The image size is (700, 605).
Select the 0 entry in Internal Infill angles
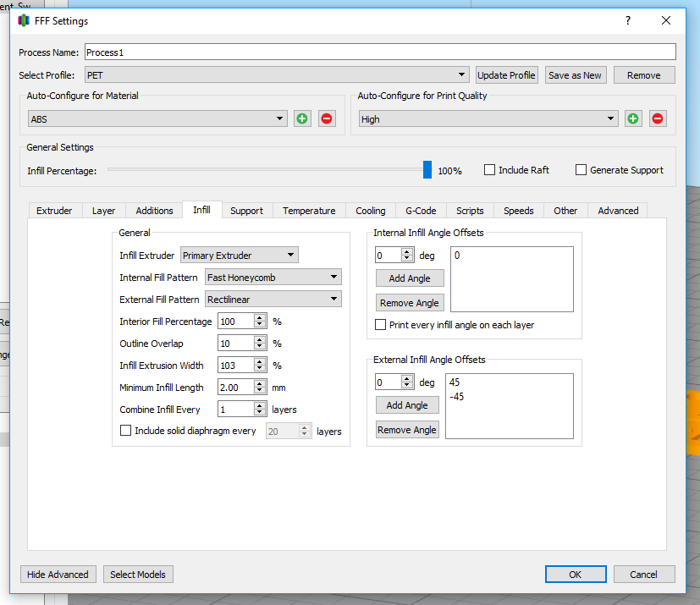coord(457,256)
